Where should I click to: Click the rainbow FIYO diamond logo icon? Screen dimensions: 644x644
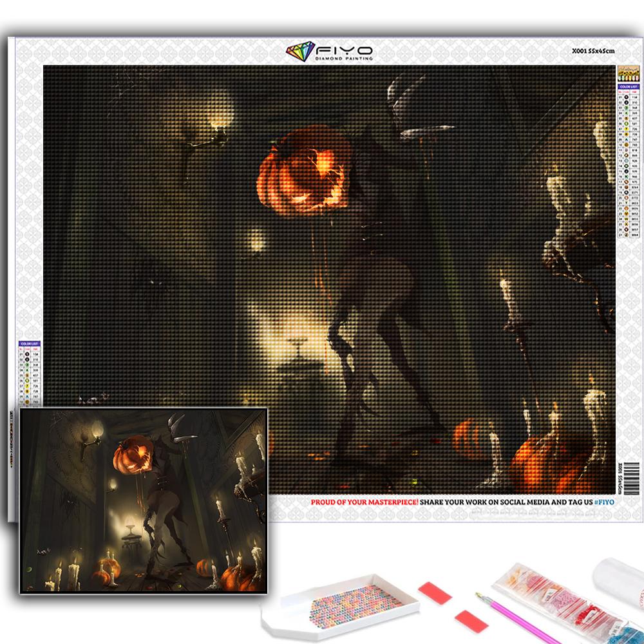(299, 52)
